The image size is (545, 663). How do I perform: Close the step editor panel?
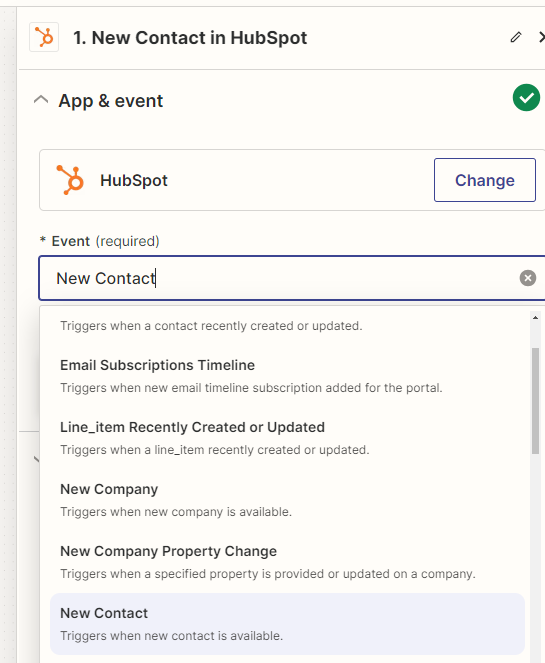541,37
